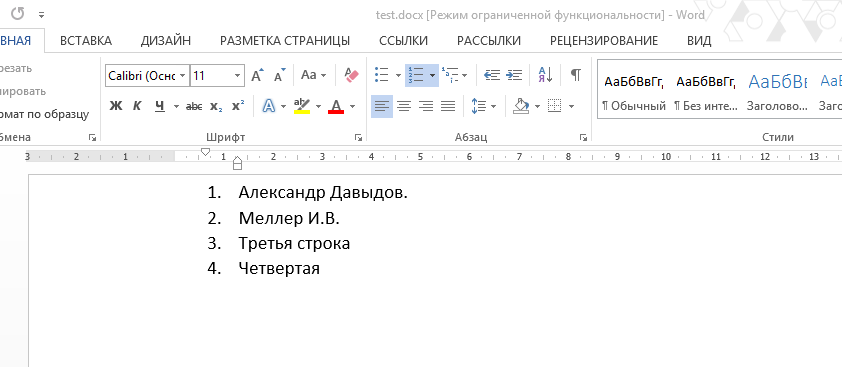The width and height of the screenshot is (842, 367).
Task: Click the list line 'Третья строка'
Action: tap(294, 243)
